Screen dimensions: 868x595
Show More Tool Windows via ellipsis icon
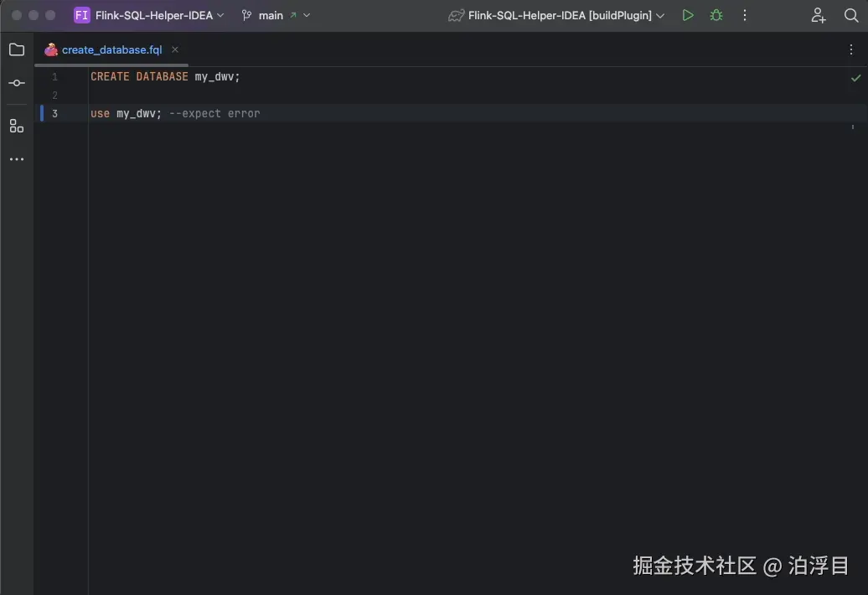(16, 158)
